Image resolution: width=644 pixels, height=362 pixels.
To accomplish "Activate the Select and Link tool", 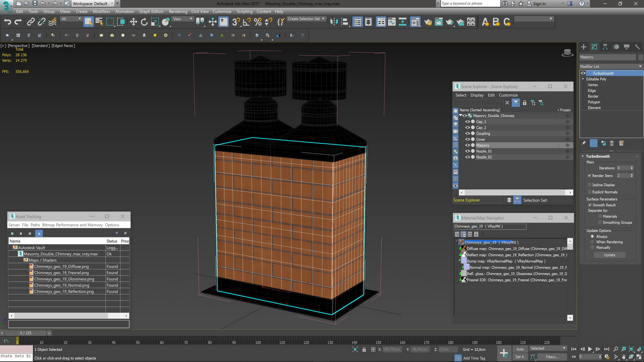I will (31, 22).
